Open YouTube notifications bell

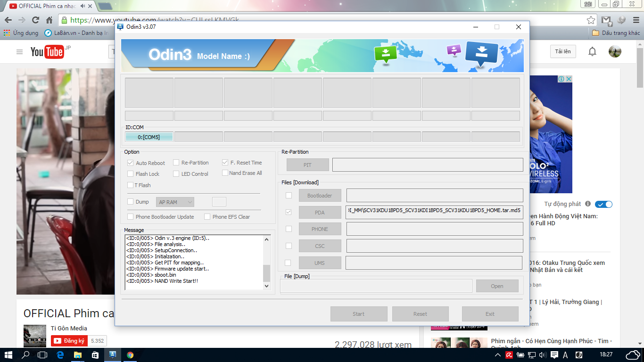[593, 52]
